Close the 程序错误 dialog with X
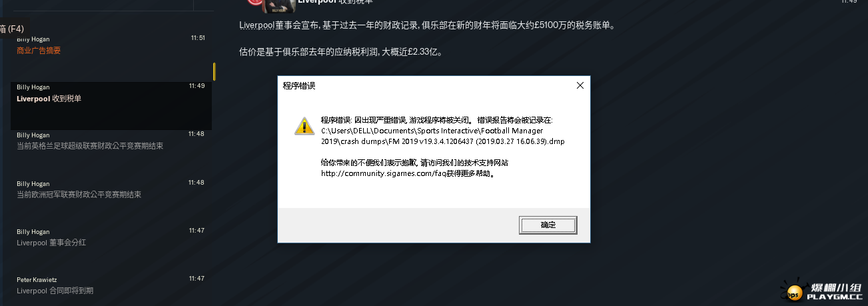This screenshot has width=868, height=306. click(x=580, y=85)
